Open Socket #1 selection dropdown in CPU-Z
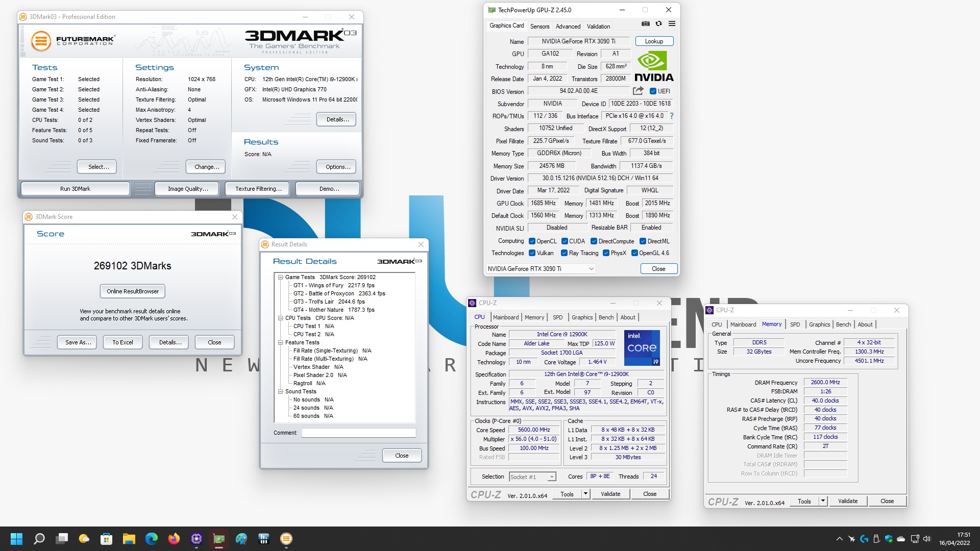Image resolution: width=980 pixels, height=551 pixels. click(x=532, y=477)
